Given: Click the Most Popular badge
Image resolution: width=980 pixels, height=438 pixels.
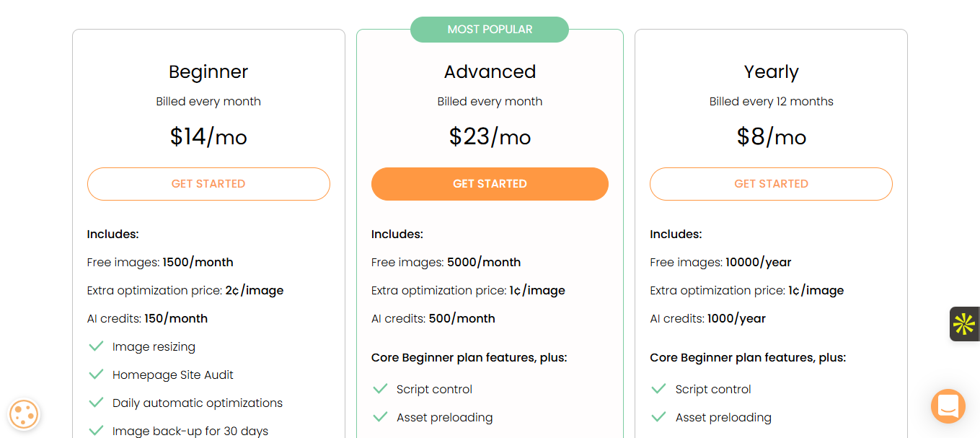Looking at the screenshot, I should (x=490, y=30).
